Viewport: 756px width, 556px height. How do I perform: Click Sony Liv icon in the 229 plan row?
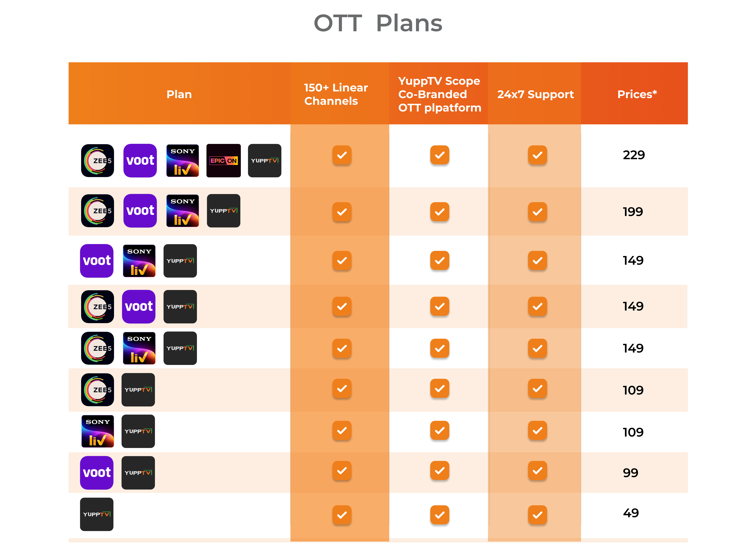coord(183,161)
